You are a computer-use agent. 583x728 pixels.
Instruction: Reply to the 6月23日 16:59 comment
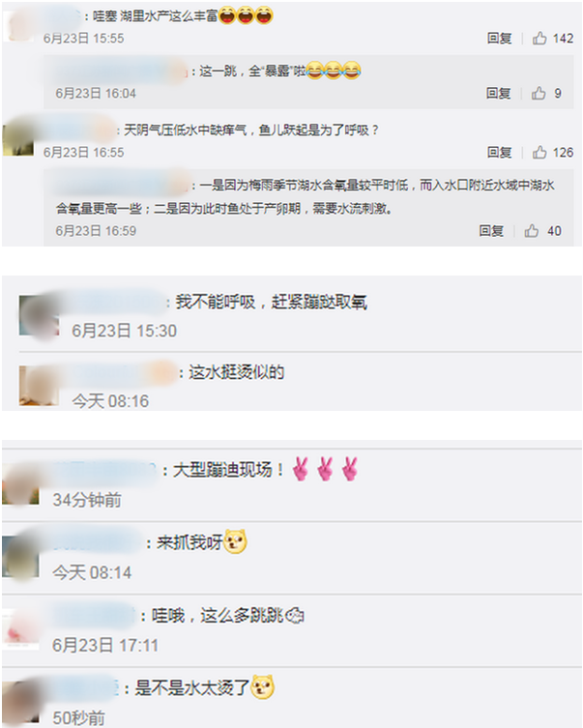[x=491, y=231]
